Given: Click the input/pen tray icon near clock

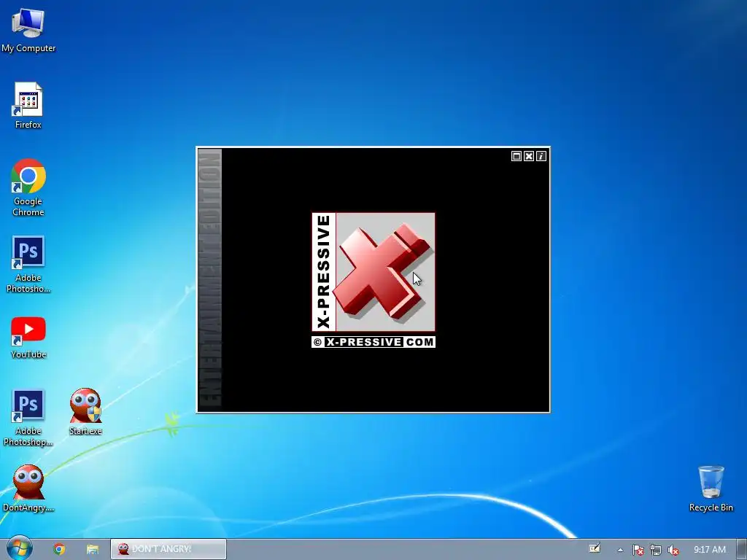Looking at the screenshot, I should tap(595, 548).
